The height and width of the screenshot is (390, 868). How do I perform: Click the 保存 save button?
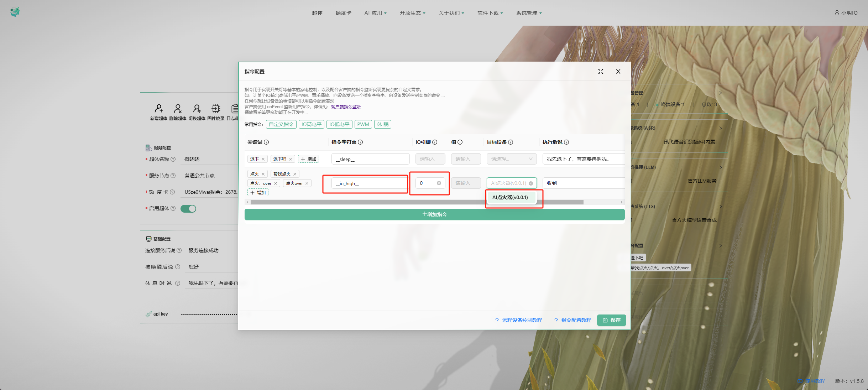[x=611, y=320]
